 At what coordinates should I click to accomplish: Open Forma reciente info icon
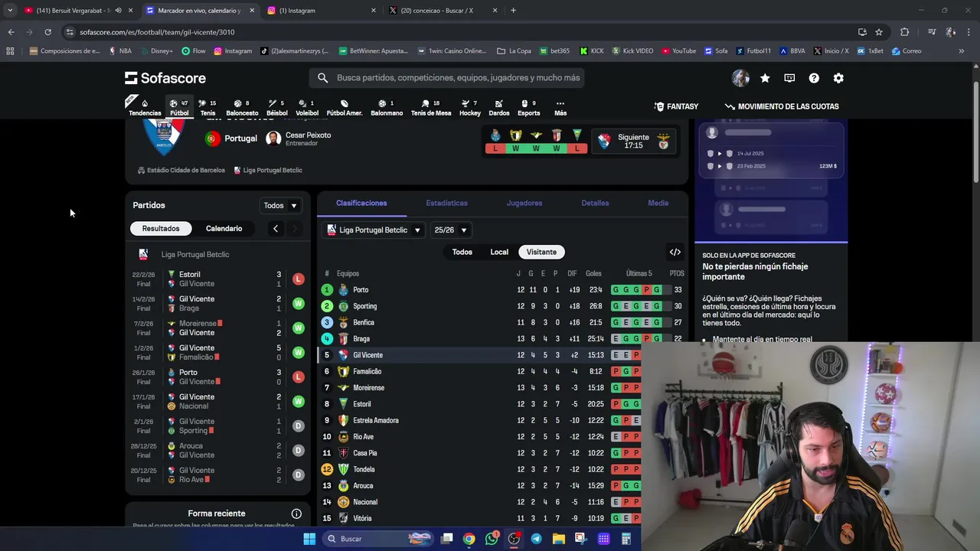pos(296,514)
